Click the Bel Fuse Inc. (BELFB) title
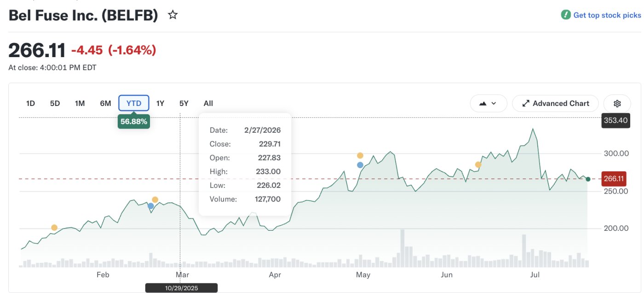 (83, 15)
